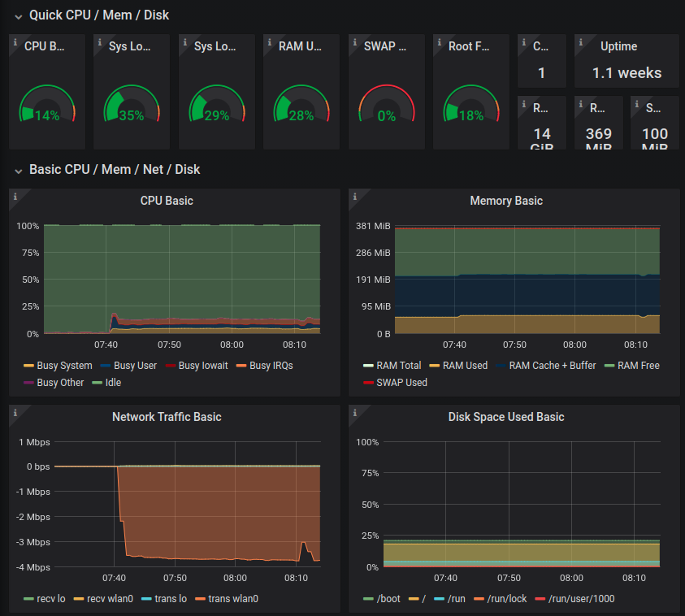Screen dimensions: 685x616
Task: Click the 29% Sys Load gauge
Action: coord(216,104)
